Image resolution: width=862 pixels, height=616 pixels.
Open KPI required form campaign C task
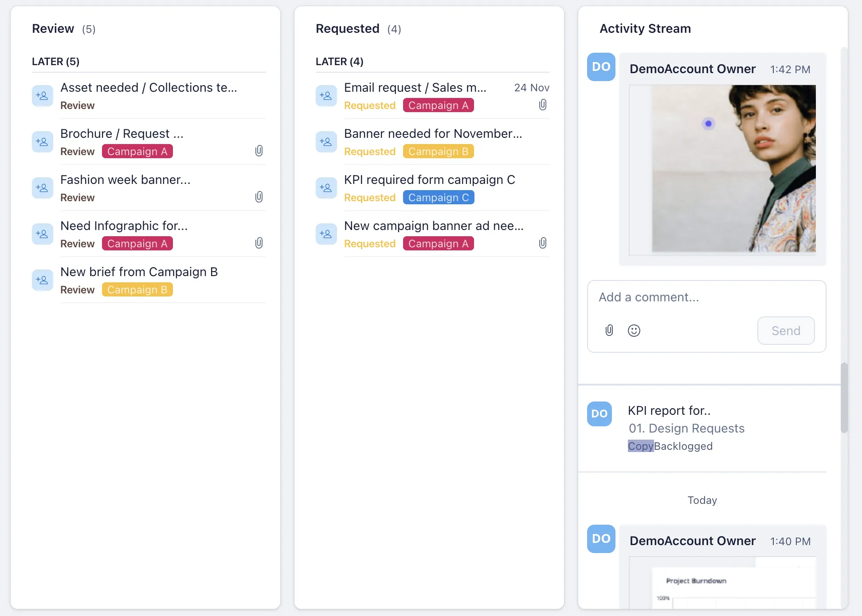point(430,180)
